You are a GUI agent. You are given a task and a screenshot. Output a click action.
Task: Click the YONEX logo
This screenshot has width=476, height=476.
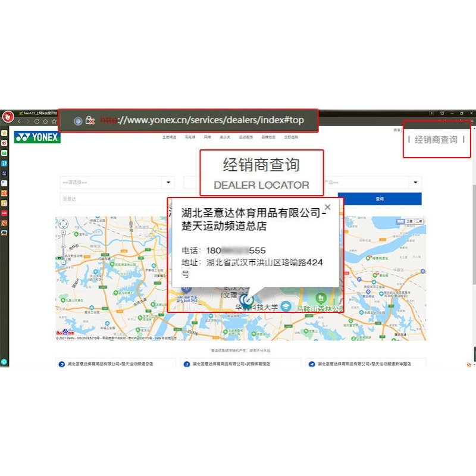click(x=37, y=137)
